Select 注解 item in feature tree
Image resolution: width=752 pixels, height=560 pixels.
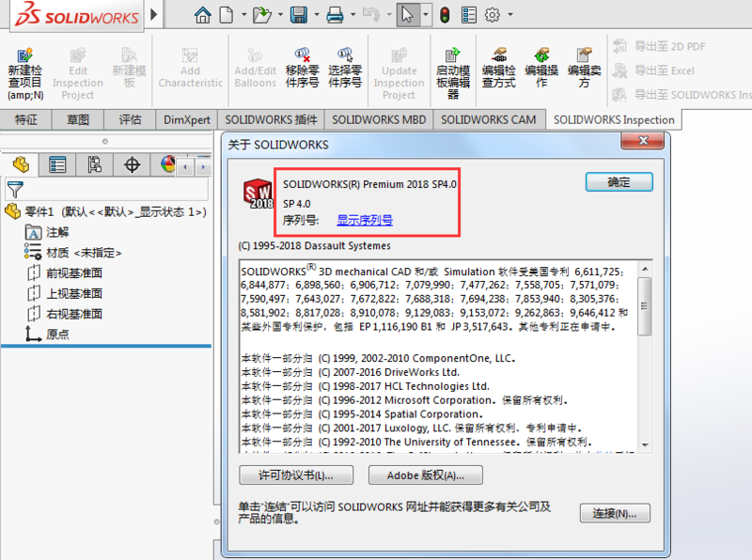pyautogui.click(x=47, y=232)
